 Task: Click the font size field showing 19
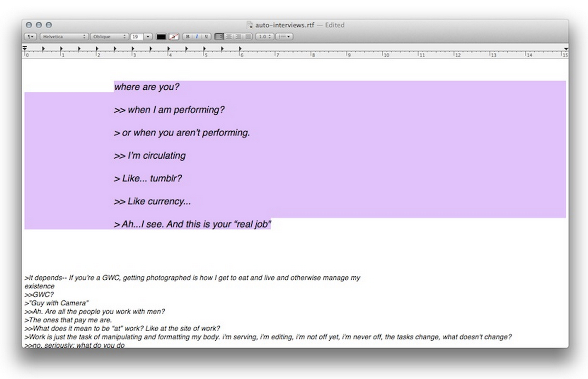tap(137, 36)
